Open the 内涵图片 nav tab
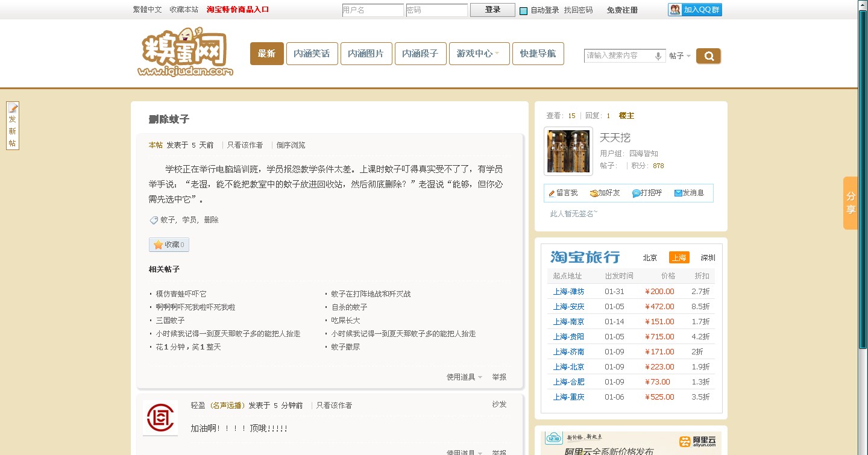This screenshot has height=455, width=868. point(366,54)
